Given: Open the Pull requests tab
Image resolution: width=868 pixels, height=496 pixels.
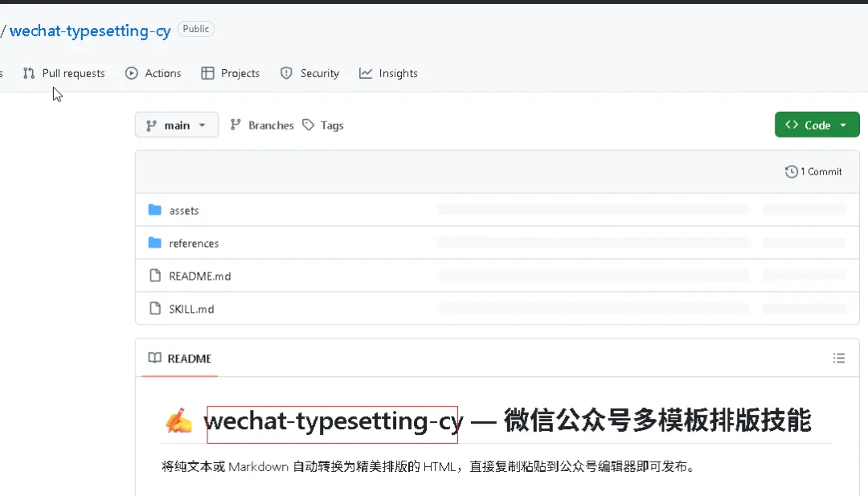Looking at the screenshot, I should point(63,73).
